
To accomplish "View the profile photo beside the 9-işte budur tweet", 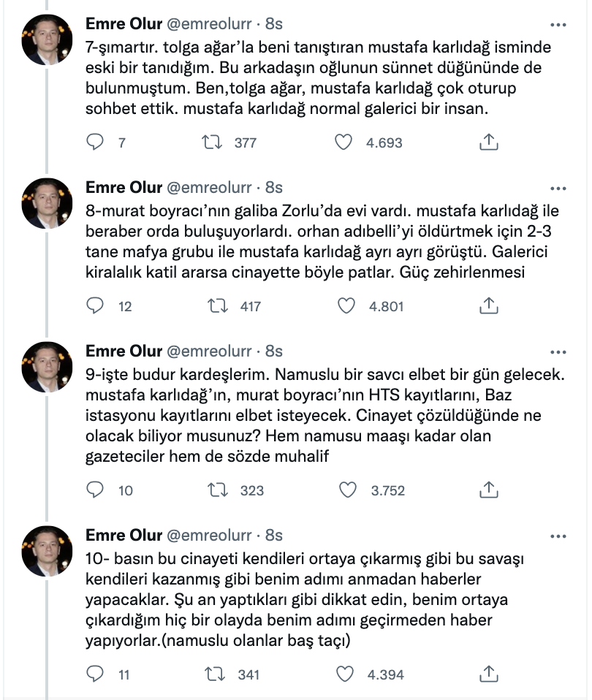I will pos(47,367).
